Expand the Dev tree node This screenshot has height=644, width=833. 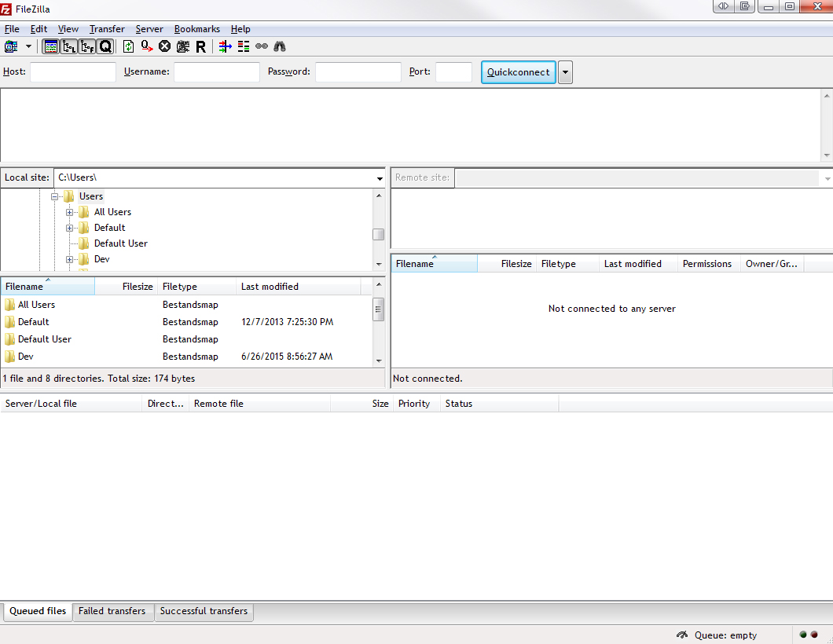pyautogui.click(x=70, y=260)
